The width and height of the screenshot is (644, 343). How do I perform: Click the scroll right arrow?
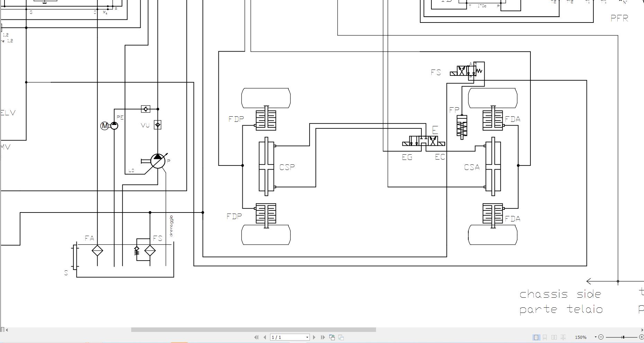(x=642, y=330)
